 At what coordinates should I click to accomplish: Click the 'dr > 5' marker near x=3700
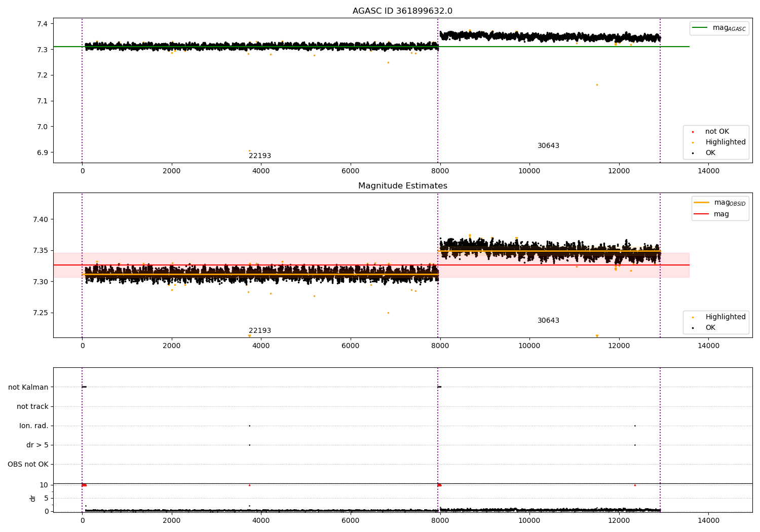249,445
